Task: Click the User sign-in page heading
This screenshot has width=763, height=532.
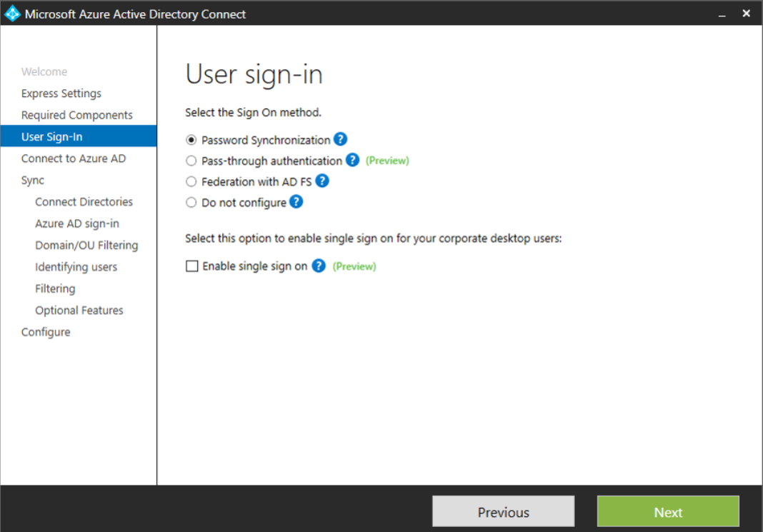Action: click(x=254, y=75)
